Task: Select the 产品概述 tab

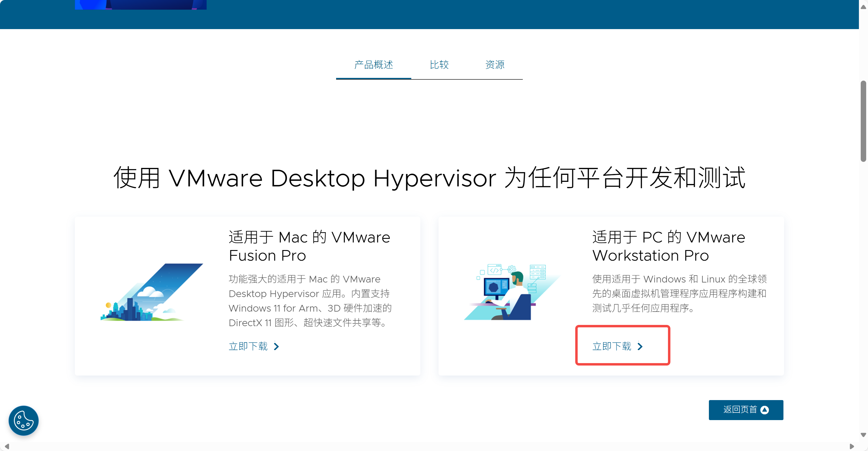Action: click(x=373, y=65)
